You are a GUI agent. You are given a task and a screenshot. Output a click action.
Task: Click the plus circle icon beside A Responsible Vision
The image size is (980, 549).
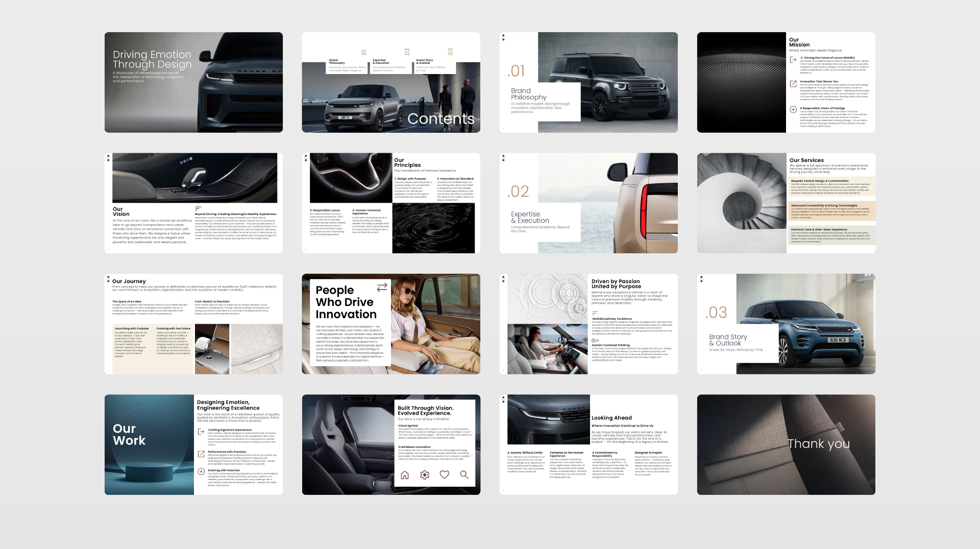[793, 109]
